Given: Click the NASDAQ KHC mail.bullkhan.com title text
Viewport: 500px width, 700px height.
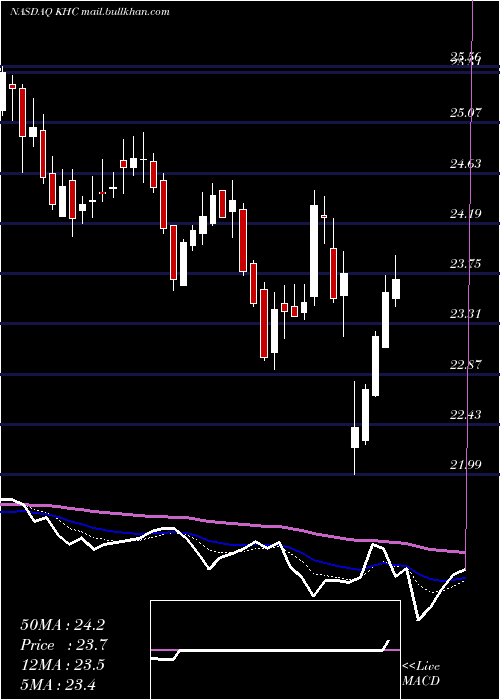Looking at the screenshot, I should point(90,12).
